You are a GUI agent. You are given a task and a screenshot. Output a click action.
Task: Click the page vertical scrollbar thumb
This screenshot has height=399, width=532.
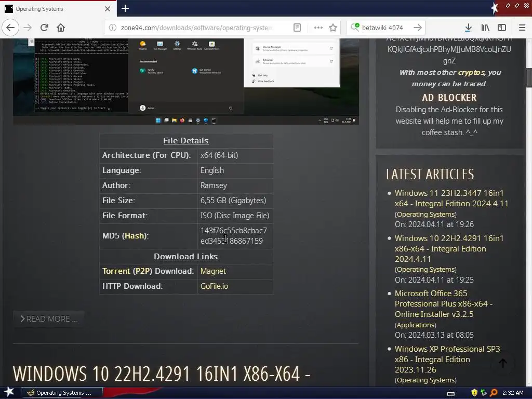click(x=529, y=77)
